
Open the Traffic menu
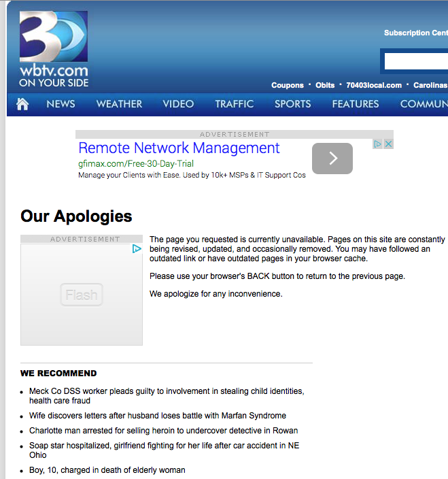(234, 104)
